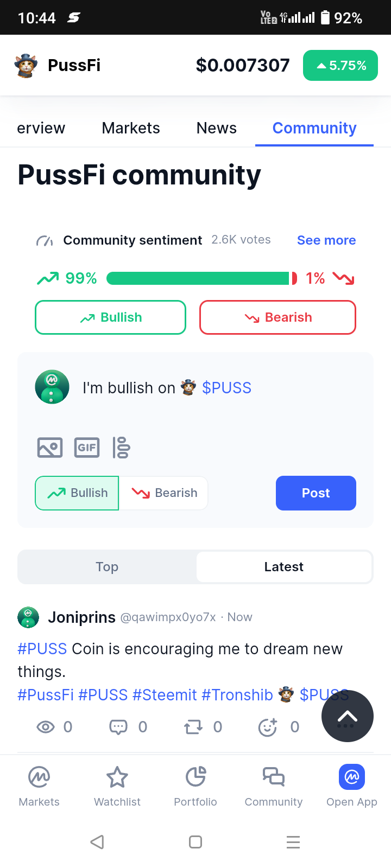Open the 5.75% price change badge
Image resolution: width=391 pixels, height=868 pixels.
pyautogui.click(x=340, y=66)
